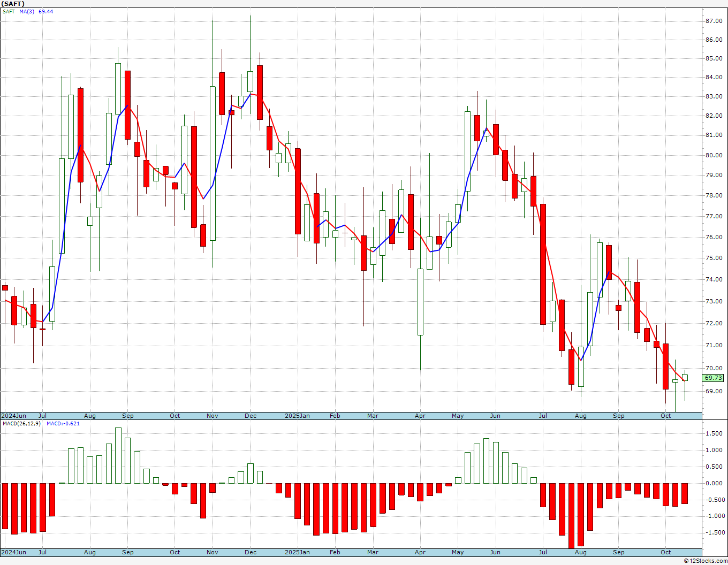Click the 0.000 MACD axis label
Image resolution: width=728 pixels, height=565 pixels.
tap(714, 483)
